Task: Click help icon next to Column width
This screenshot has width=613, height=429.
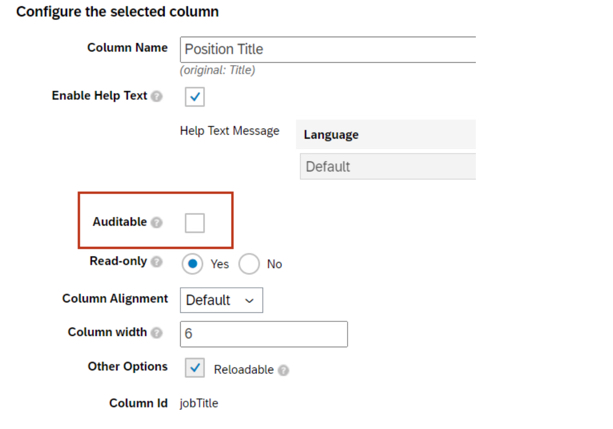Action: [x=157, y=333]
